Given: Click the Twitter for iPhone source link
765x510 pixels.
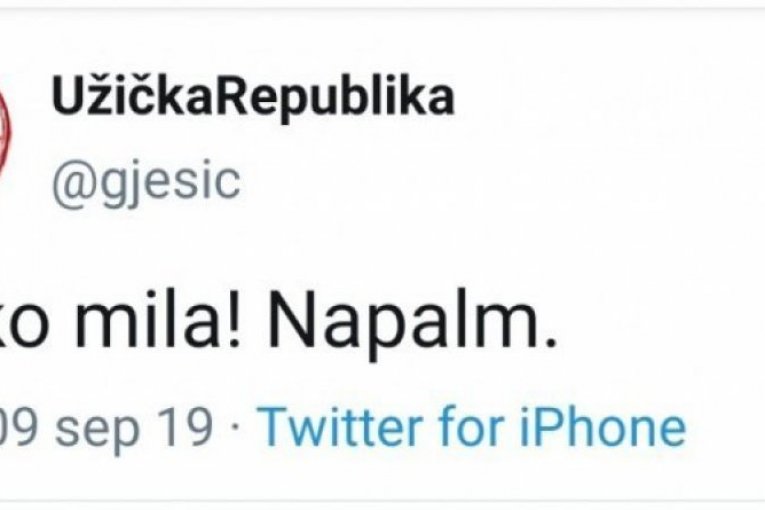Looking at the screenshot, I should (x=472, y=428).
